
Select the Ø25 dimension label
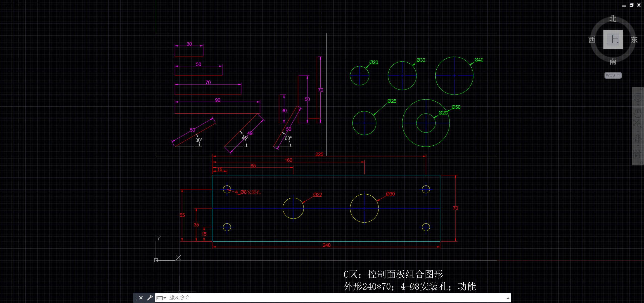tap(392, 101)
